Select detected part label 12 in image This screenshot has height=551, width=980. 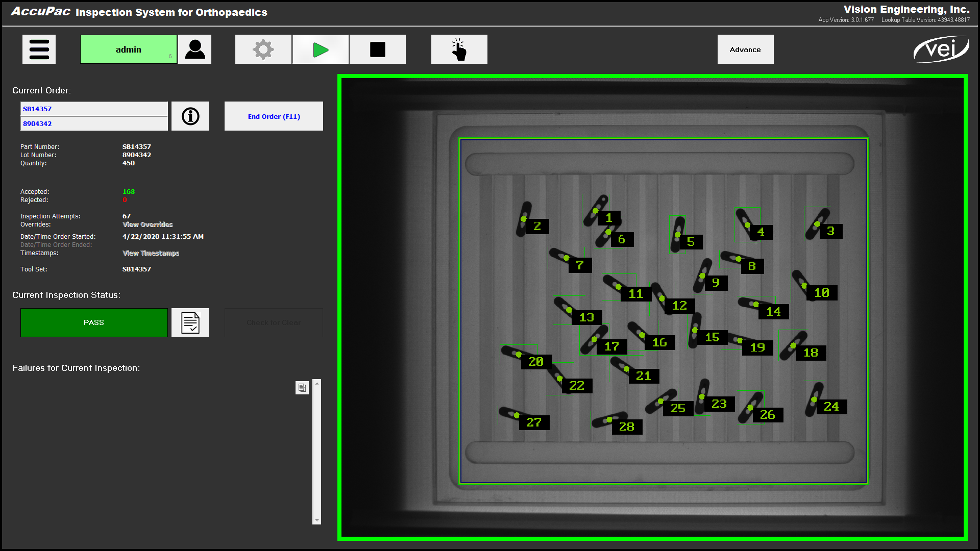click(x=679, y=306)
